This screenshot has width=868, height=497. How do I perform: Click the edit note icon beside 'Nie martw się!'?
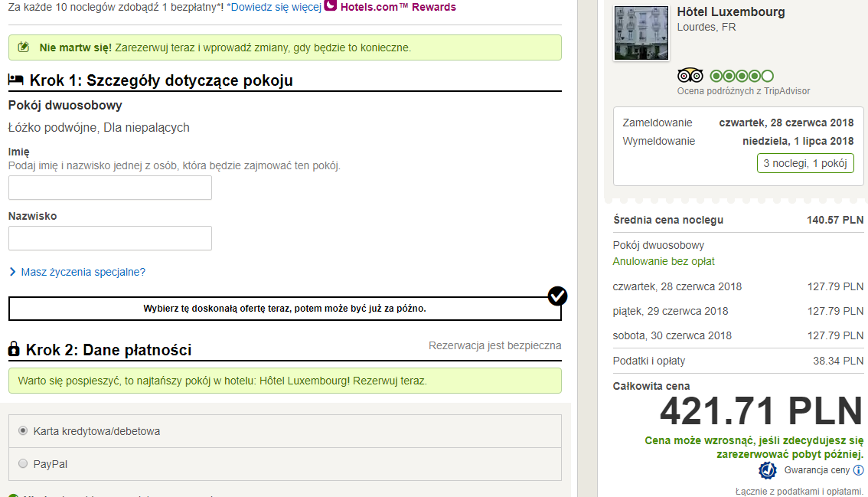click(23, 47)
